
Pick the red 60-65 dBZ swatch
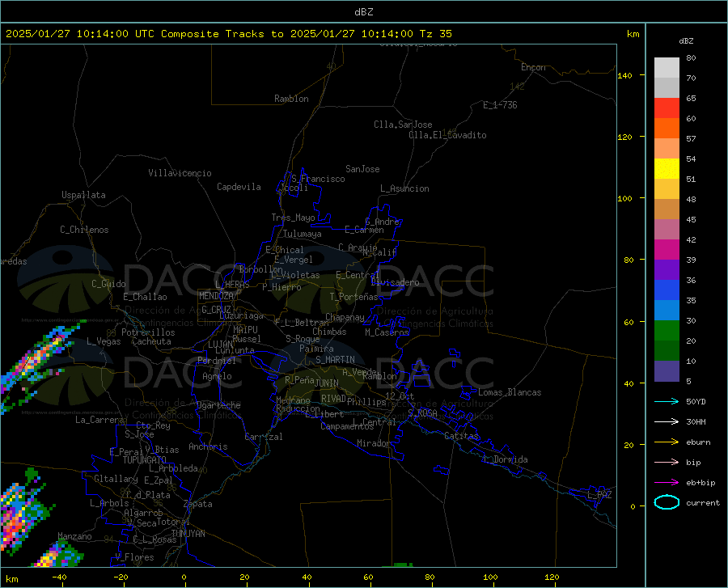point(667,108)
